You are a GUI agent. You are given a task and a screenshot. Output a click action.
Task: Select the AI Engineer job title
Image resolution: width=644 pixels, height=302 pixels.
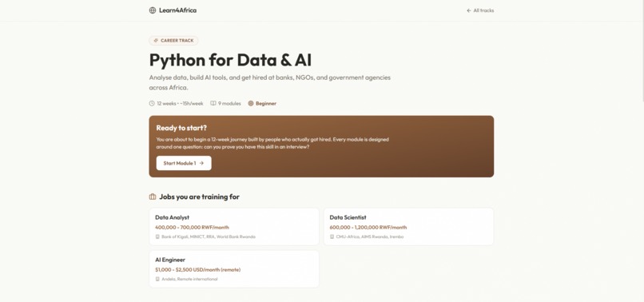pyautogui.click(x=170, y=260)
